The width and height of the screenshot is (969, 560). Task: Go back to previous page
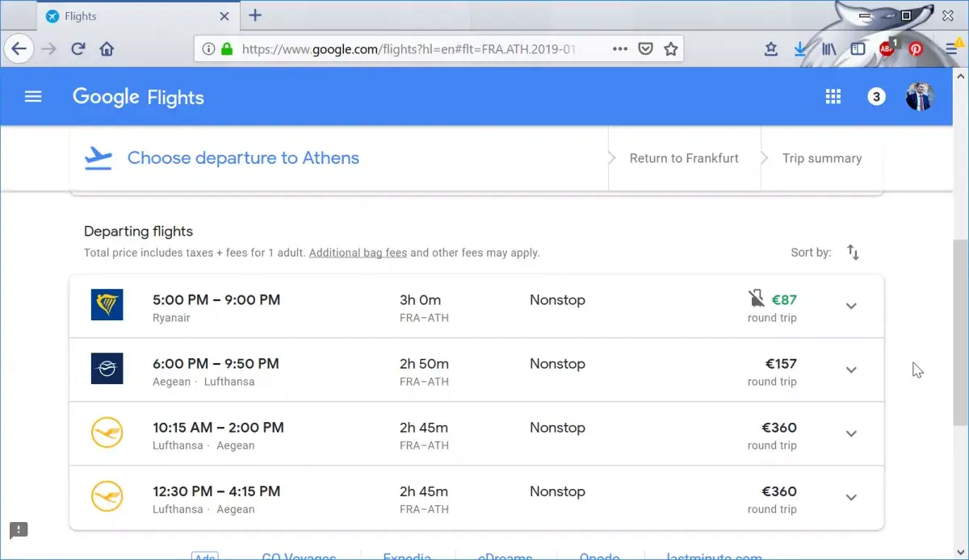coord(19,48)
